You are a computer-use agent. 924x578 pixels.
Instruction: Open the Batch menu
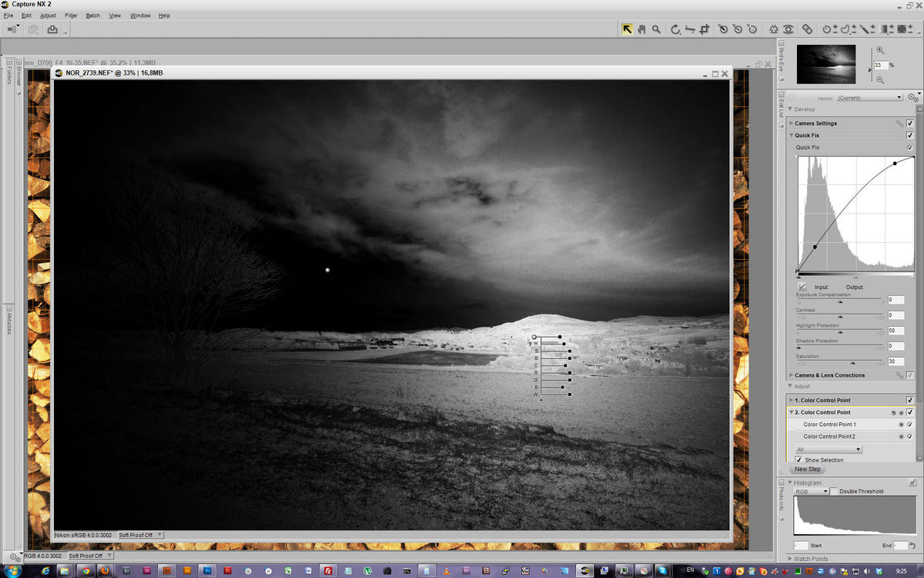pyautogui.click(x=92, y=15)
